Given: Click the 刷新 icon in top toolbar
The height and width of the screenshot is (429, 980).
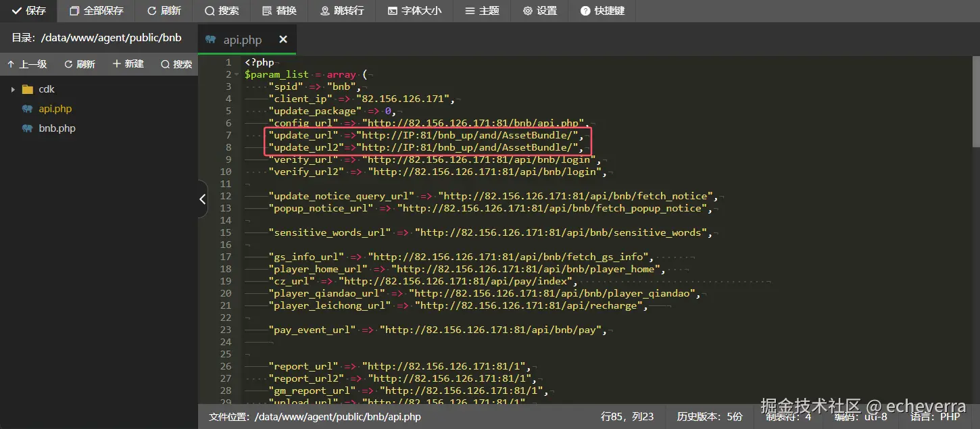Looking at the screenshot, I should click(x=151, y=11).
